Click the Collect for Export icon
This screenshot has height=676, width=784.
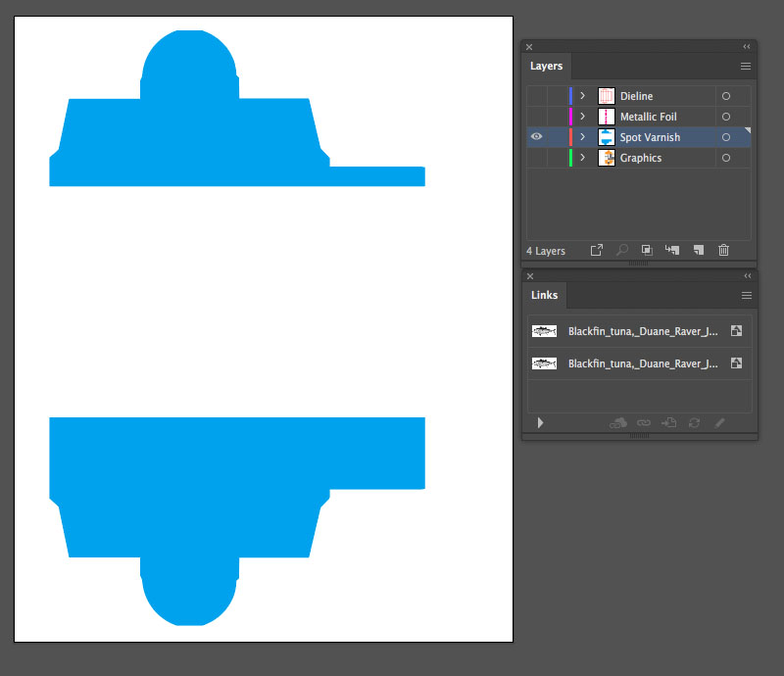[596, 250]
